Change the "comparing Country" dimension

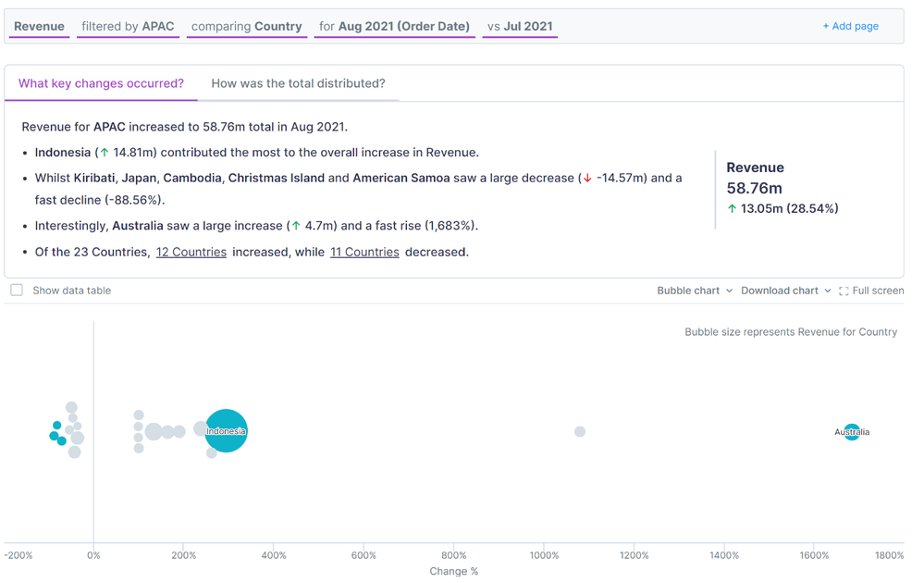click(x=246, y=27)
